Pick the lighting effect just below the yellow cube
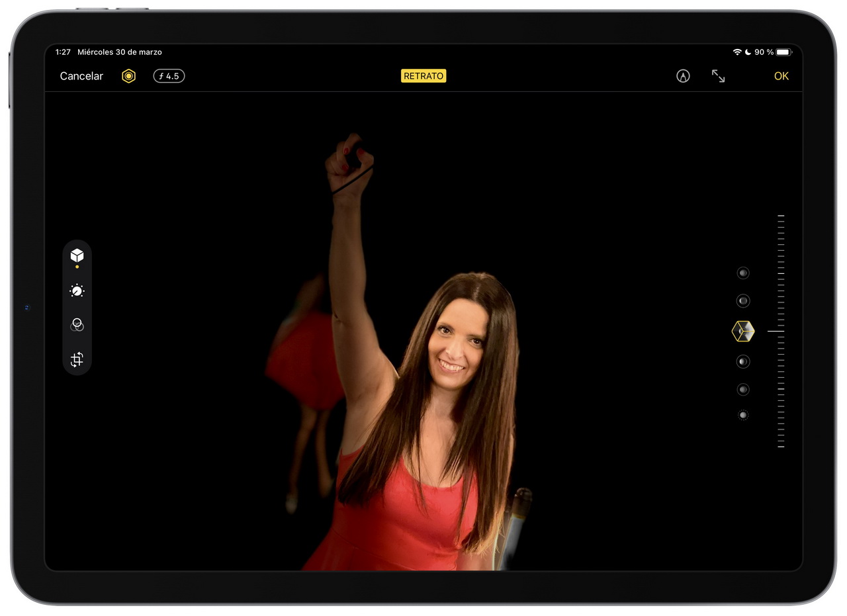The image size is (847, 616). [x=743, y=361]
